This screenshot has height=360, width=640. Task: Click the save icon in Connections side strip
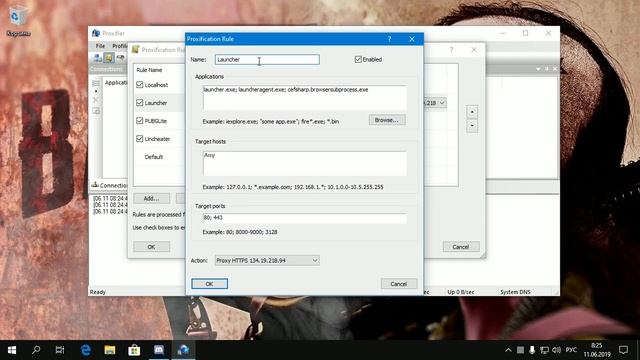point(96,111)
